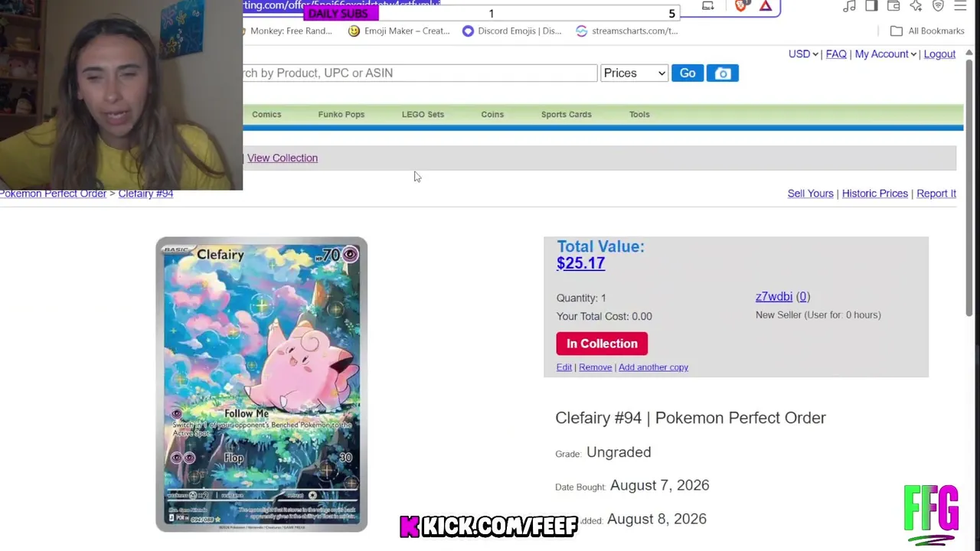
Task: Click the Edit collection item link
Action: tap(564, 367)
